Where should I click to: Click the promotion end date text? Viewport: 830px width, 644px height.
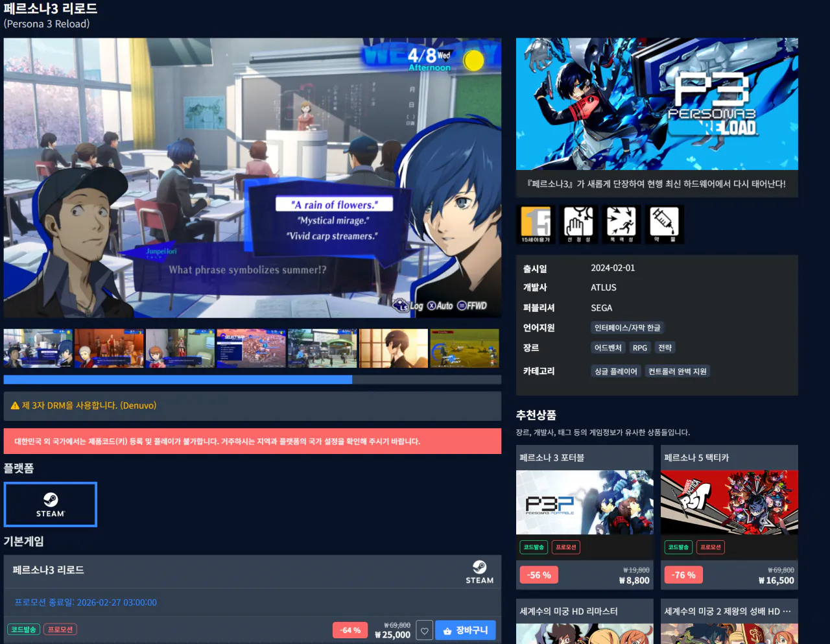pyautogui.click(x=86, y=602)
